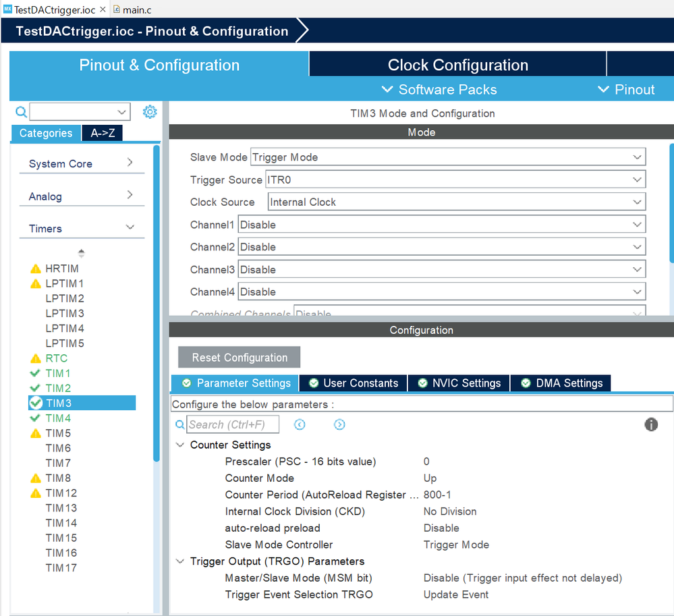Click the warning icon next to TIM8
This screenshot has height=616, width=674.
[36, 478]
